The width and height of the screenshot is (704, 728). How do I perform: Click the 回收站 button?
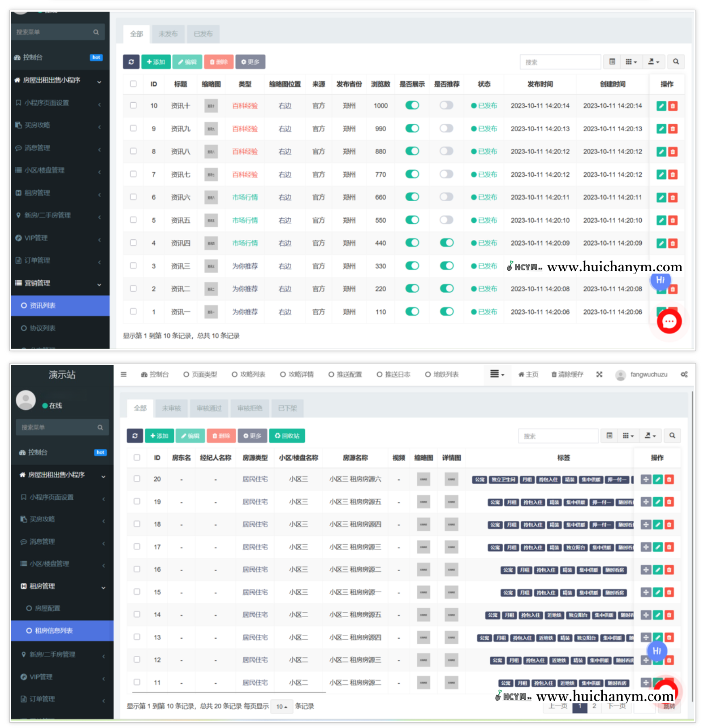tap(287, 436)
